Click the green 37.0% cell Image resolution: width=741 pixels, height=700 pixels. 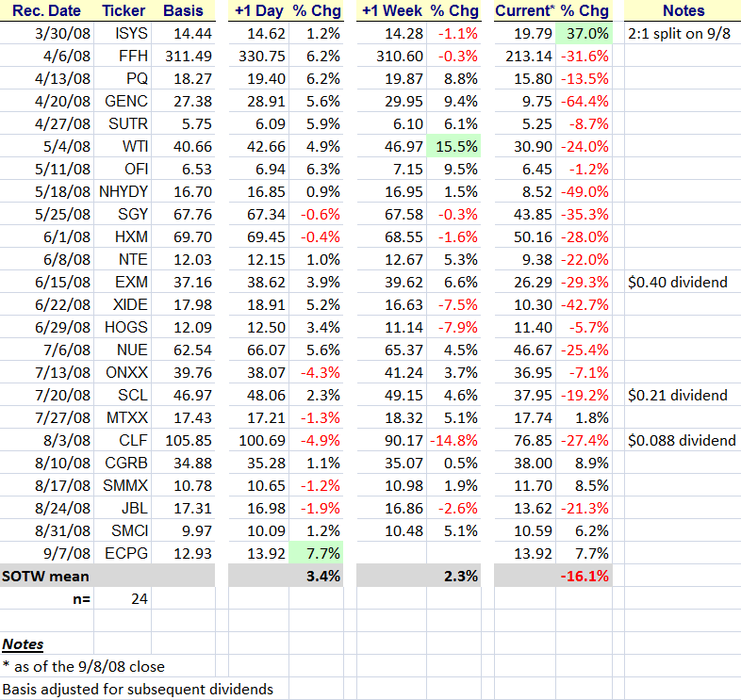[585, 34]
